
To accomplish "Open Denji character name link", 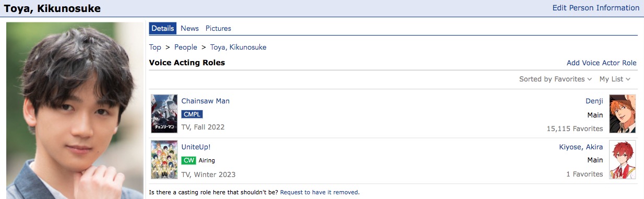I will point(594,101).
